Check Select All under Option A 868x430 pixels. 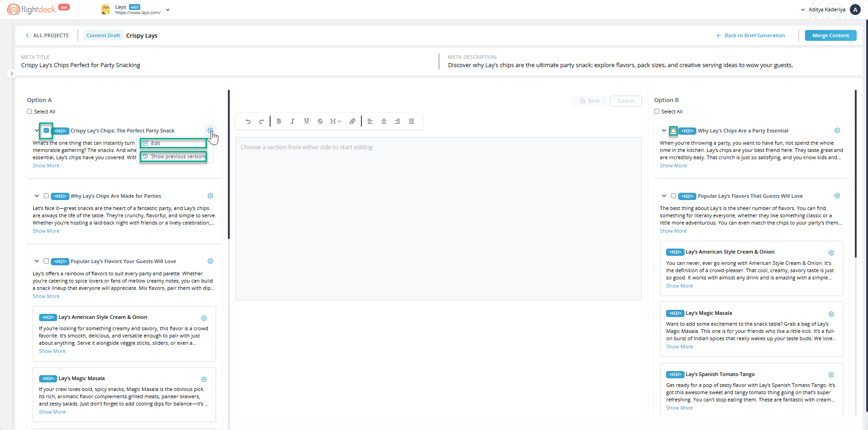[30, 112]
